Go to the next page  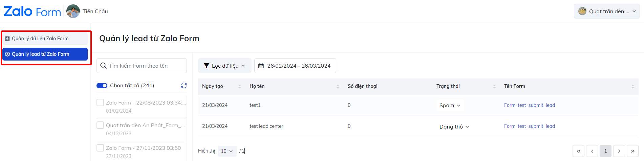619,151
